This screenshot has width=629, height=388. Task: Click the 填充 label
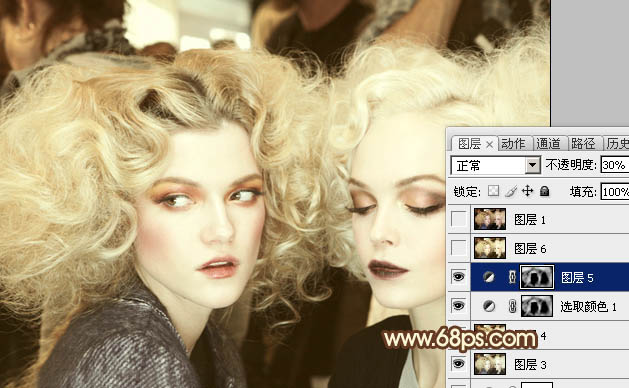(583, 191)
